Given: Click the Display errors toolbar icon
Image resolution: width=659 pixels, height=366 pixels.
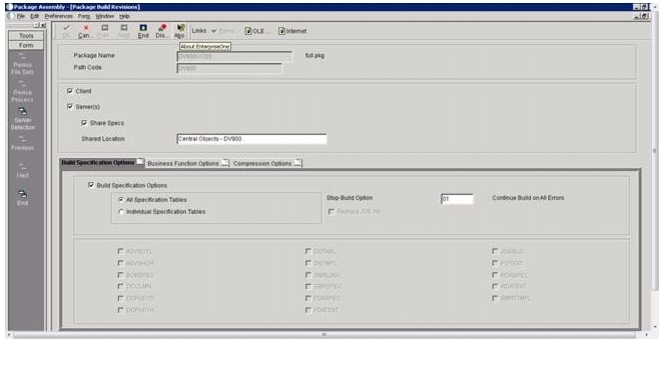Looking at the screenshot, I should click(161, 31).
